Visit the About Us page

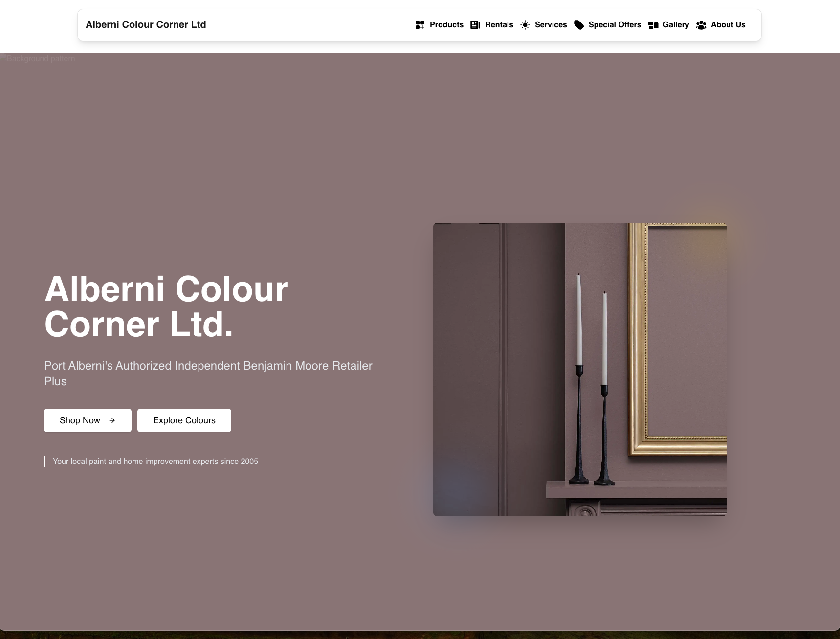point(721,25)
